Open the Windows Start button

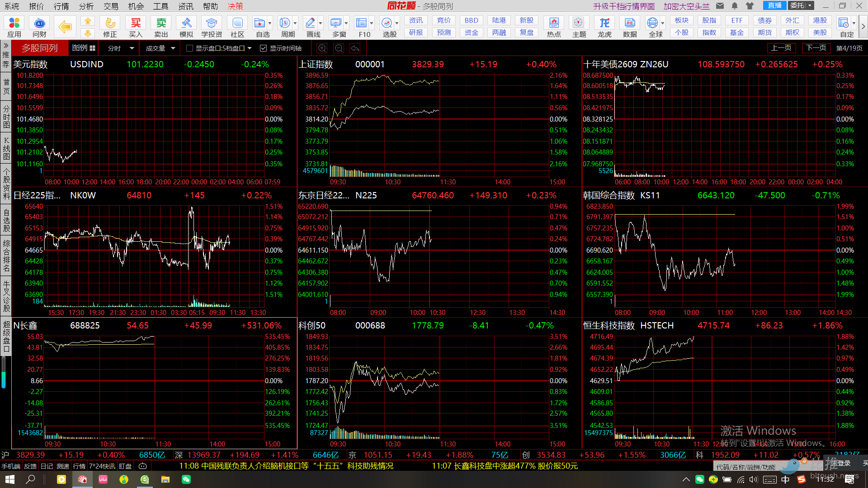9,479
